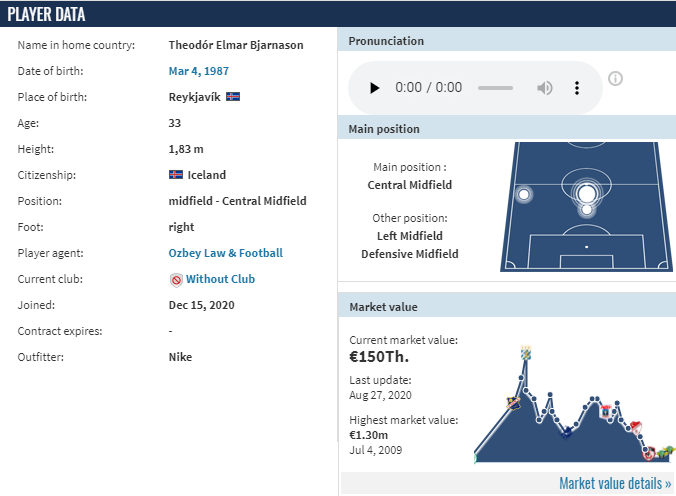This screenshot has height=496, width=676.
Task: Click the Jul 4, 2009 date text
Action: pos(376,450)
